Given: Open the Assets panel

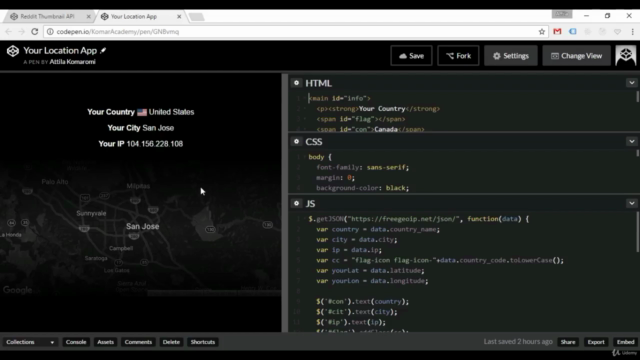Looking at the screenshot, I should tap(105, 342).
